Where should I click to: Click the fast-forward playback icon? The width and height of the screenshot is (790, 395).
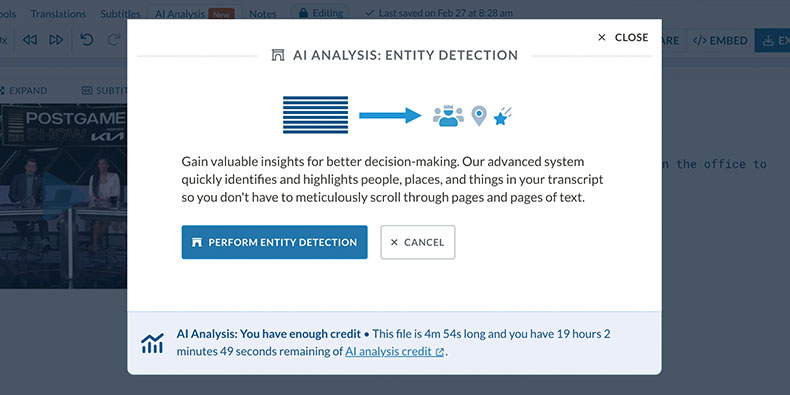coord(56,40)
